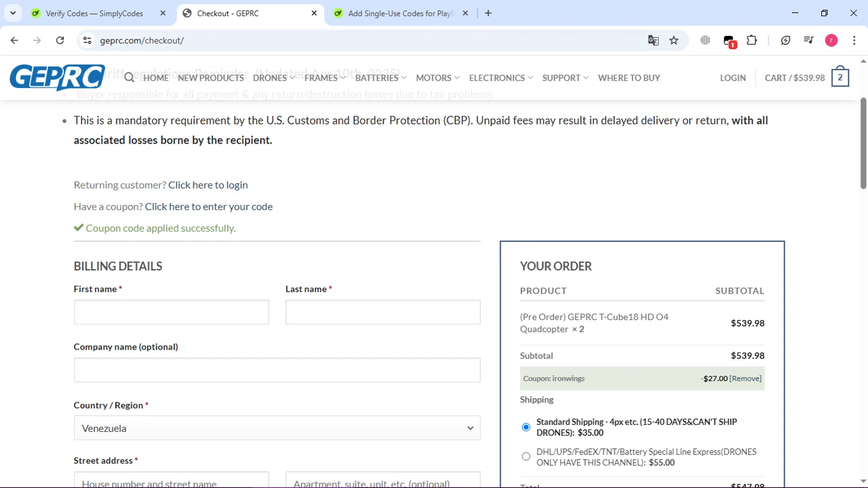
Task: Click the First name field
Action: pyautogui.click(x=171, y=312)
